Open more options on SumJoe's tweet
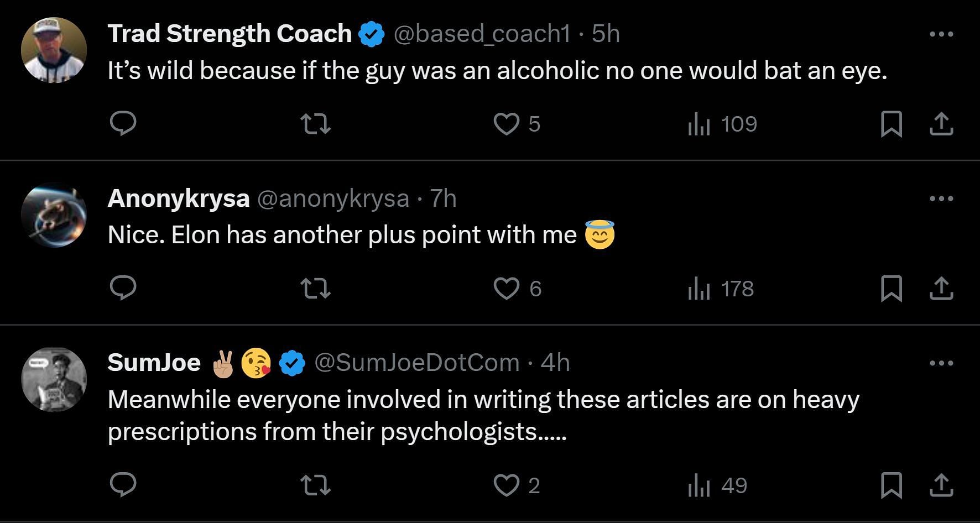Screen dimensions: 980x523 point(941,363)
